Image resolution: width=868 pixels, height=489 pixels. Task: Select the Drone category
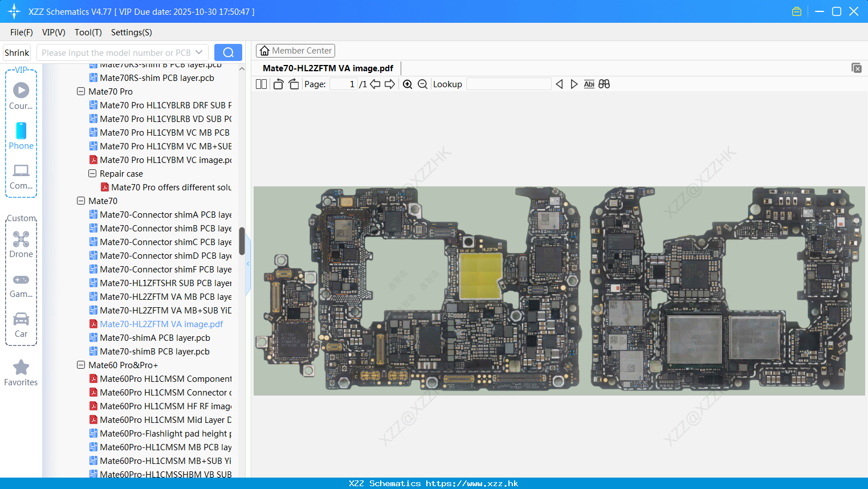pyautogui.click(x=21, y=244)
